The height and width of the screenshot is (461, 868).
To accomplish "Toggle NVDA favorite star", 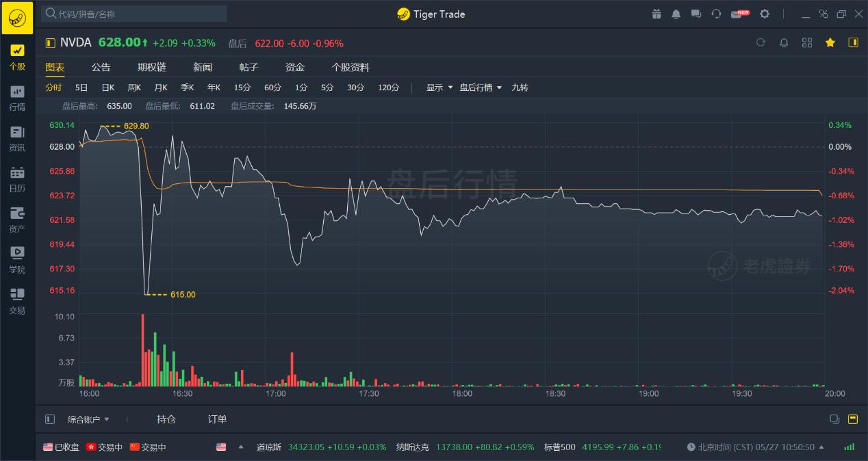I will pyautogui.click(x=830, y=42).
